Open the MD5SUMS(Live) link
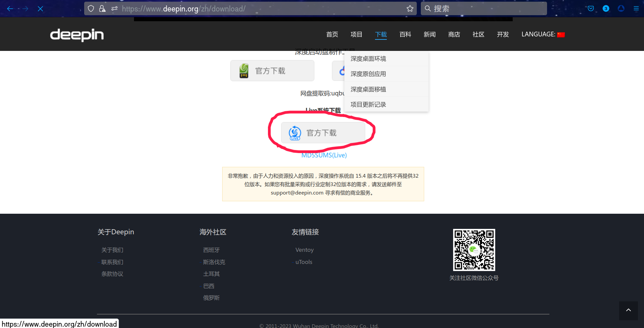 click(324, 155)
